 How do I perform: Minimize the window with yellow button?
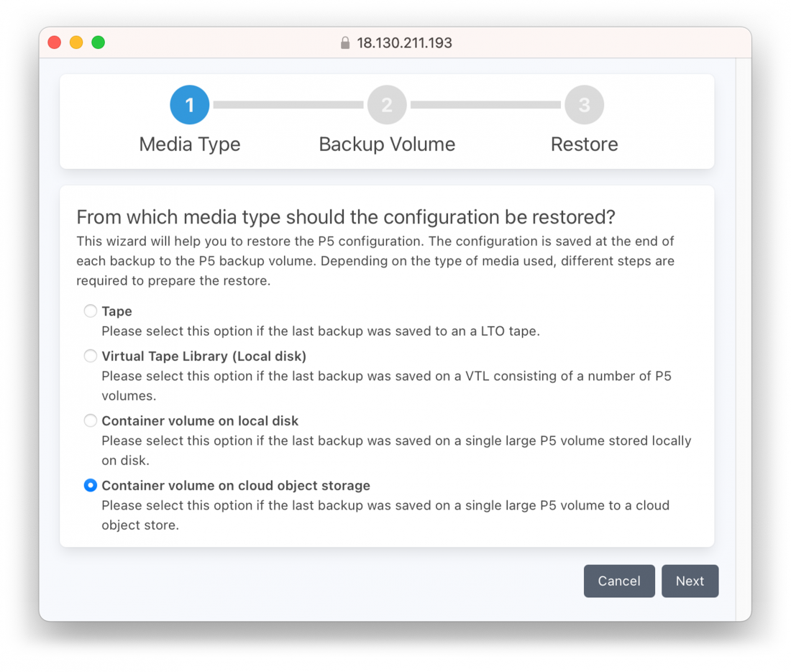click(76, 42)
